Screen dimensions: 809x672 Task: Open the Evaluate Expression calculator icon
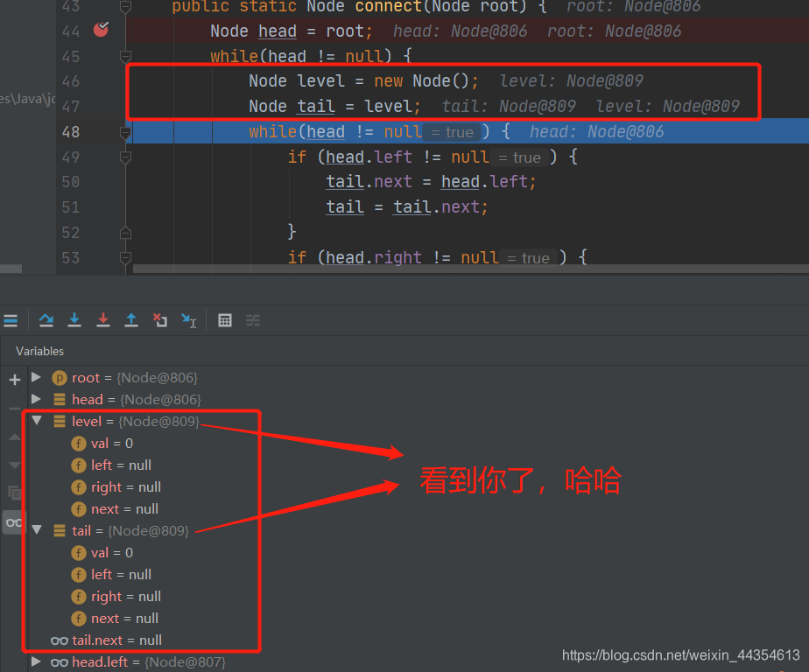[x=225, y=320]
